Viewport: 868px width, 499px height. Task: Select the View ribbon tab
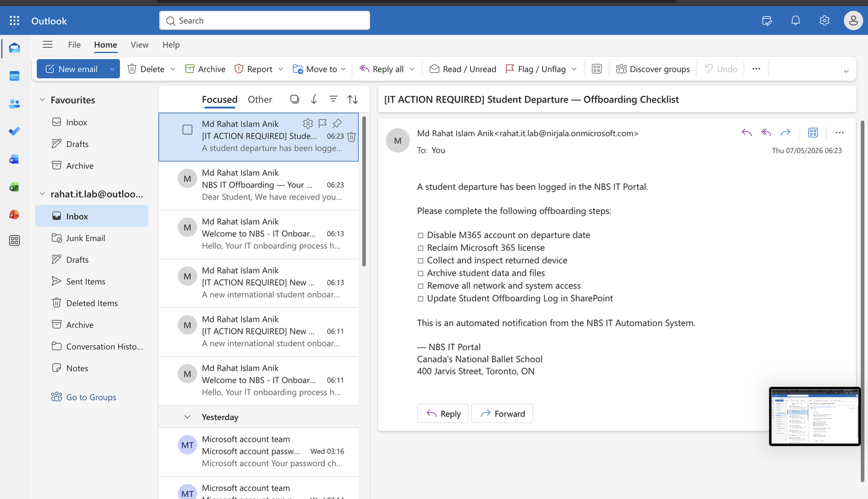pyautogui.click(x=139, y=45)
